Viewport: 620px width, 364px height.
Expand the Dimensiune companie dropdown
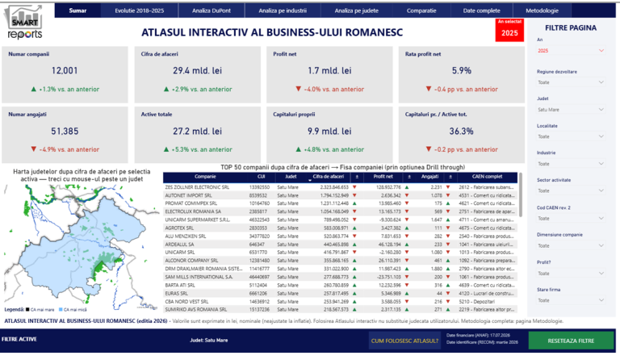(571, 245)
